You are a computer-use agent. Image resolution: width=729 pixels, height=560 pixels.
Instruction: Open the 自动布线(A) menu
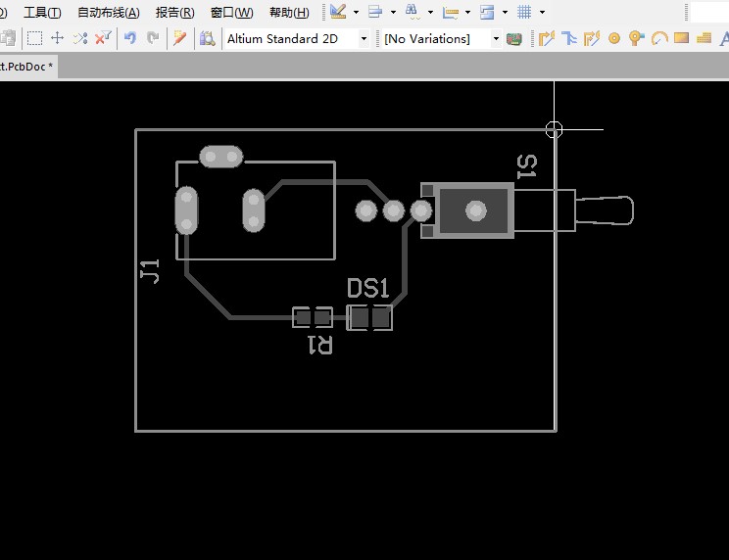tap(109, 13)
